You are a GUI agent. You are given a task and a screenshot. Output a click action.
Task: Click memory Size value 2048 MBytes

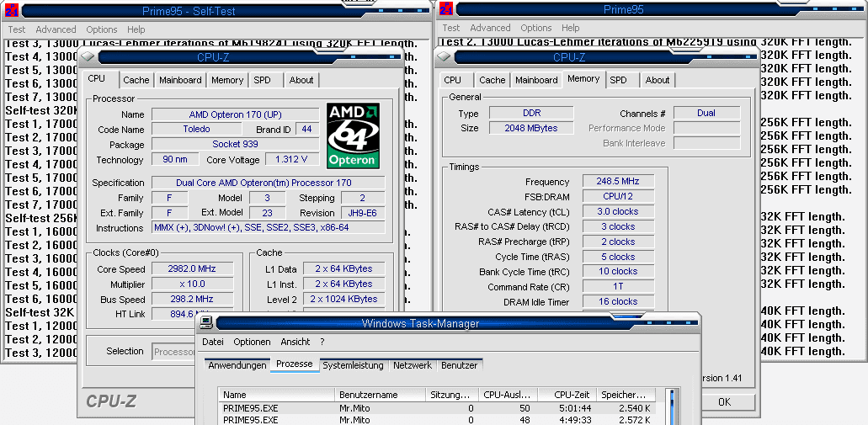(x=531, y=129)
